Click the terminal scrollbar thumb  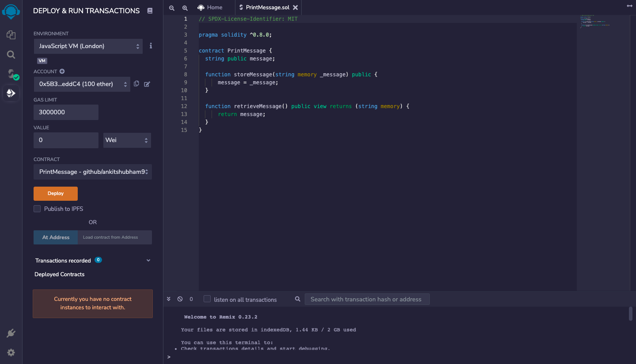[631, 314]
